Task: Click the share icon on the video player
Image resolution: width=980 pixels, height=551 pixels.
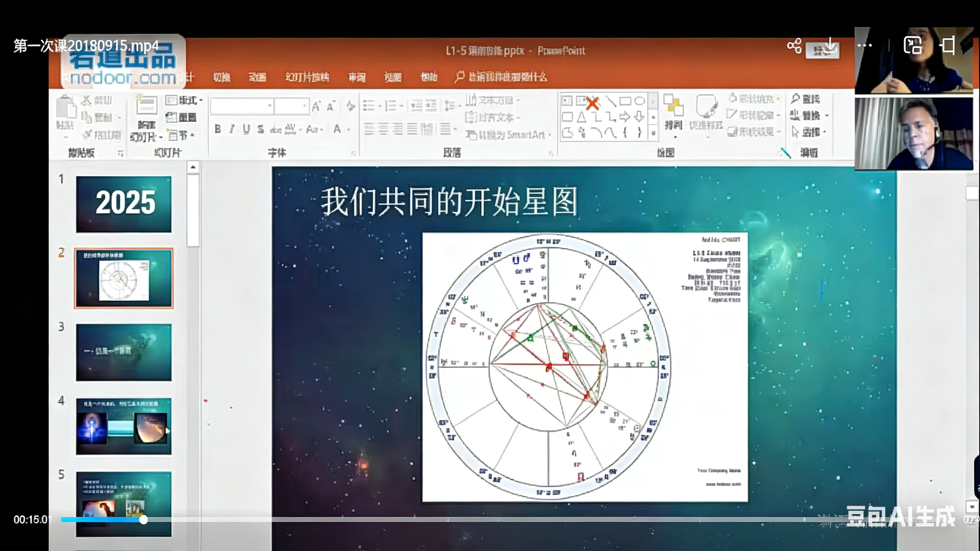Action: click(794, 45)
